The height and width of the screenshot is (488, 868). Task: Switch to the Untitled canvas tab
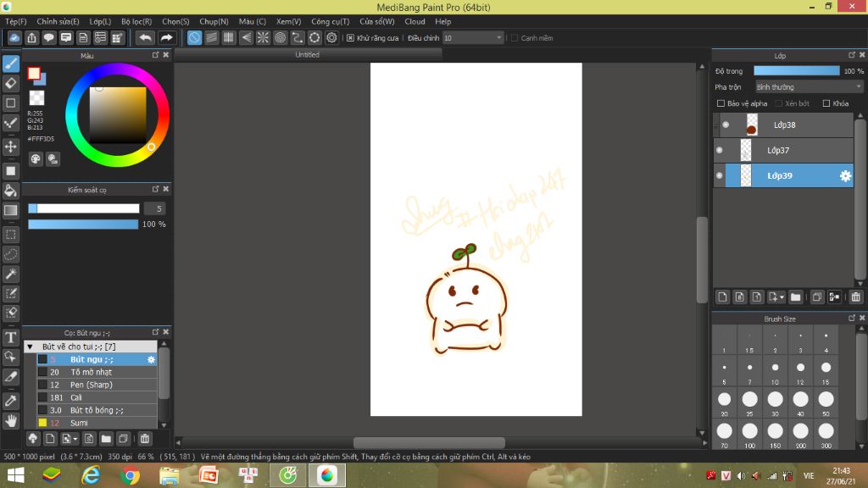pos(307,55)
